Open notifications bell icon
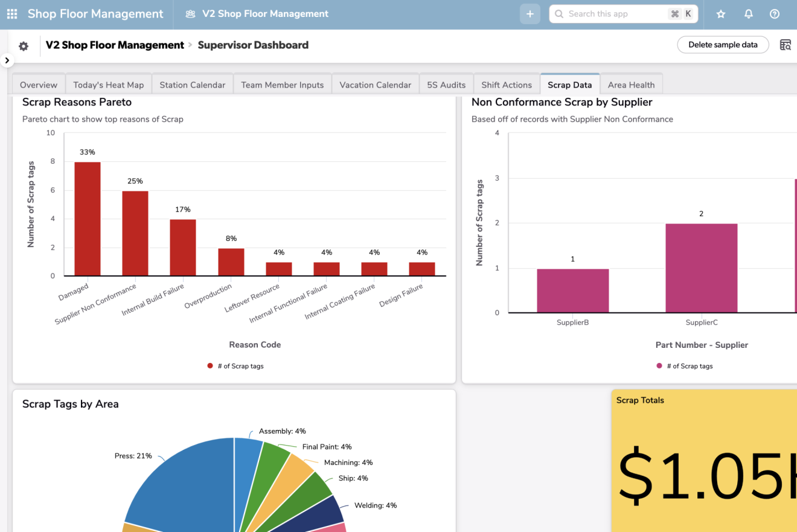Viewport: 797px width, 532px height. (x=748, y=14)
